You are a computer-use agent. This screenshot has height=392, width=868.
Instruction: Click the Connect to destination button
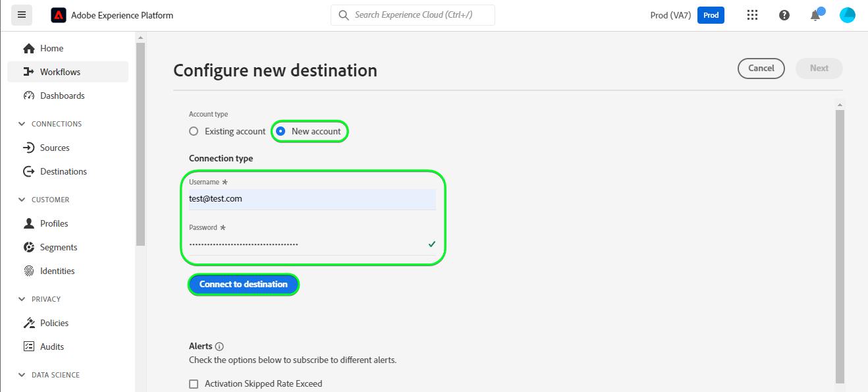pyautogui.click(x=244, y=285)
